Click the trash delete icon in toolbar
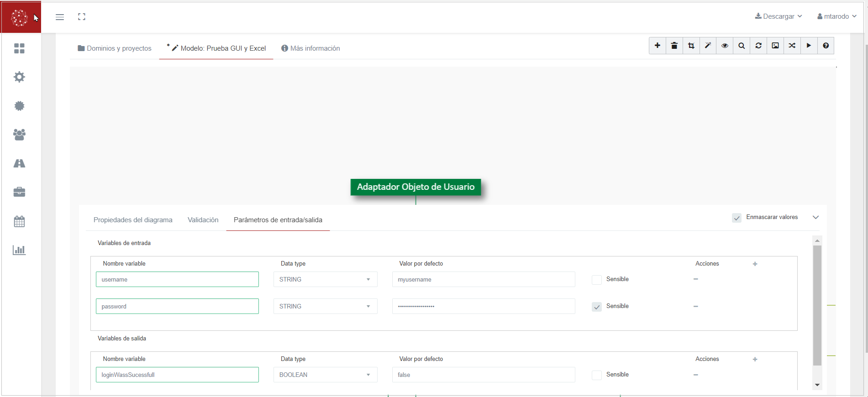868x397 pixels. pyautogui.click(x=674, y=46)
